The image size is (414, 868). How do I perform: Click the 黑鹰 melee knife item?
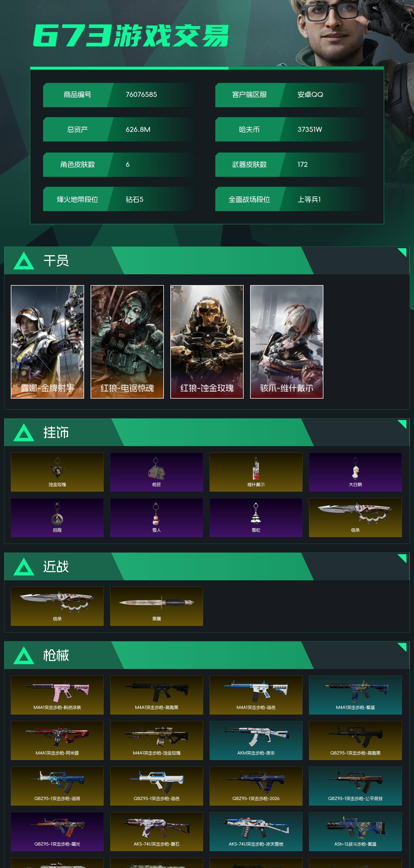(x=157, y=606)
